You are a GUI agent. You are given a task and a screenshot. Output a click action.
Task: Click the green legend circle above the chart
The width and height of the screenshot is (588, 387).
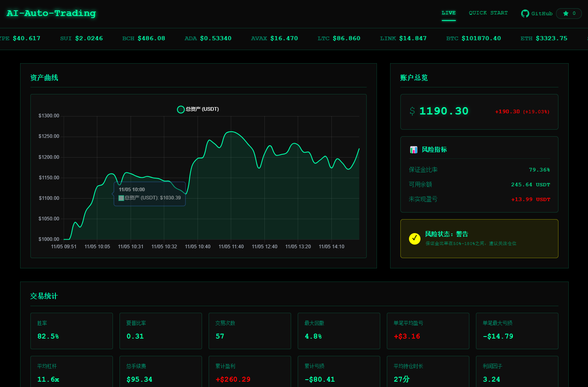(181, 109)
